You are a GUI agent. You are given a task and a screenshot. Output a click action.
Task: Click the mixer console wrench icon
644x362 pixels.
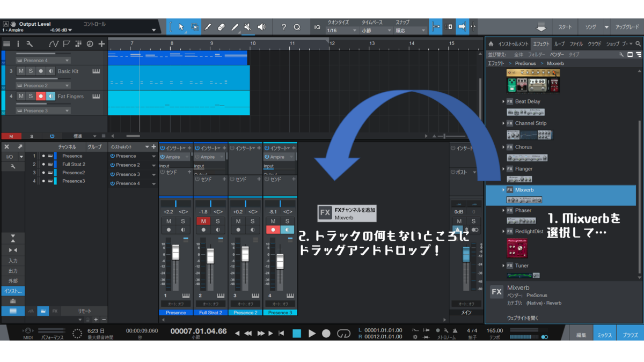13,166
